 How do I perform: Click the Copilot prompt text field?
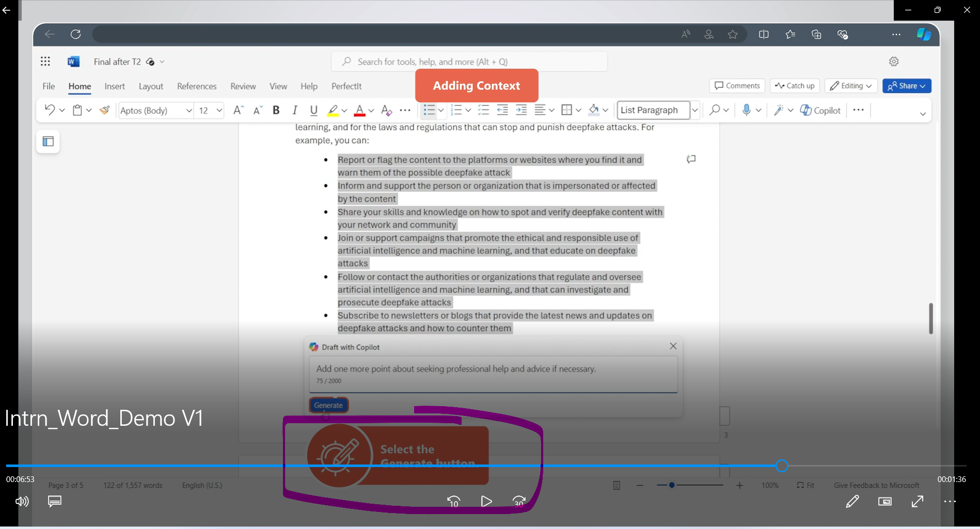493,375
